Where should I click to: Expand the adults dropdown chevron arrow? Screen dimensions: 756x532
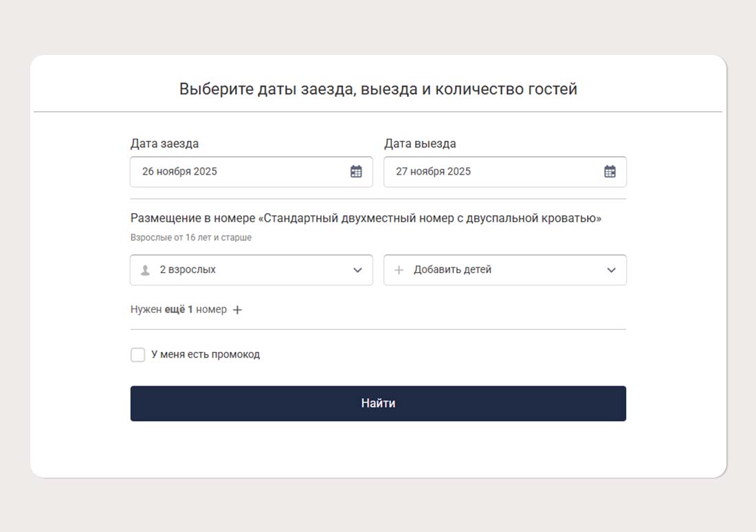point(357,270)
